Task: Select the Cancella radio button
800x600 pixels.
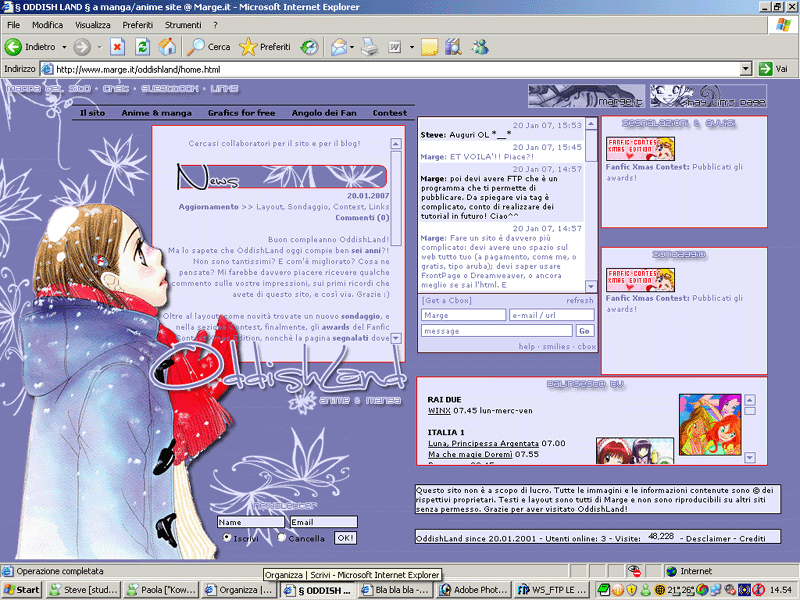Action: pyautogui.click(x=282, y=537)
